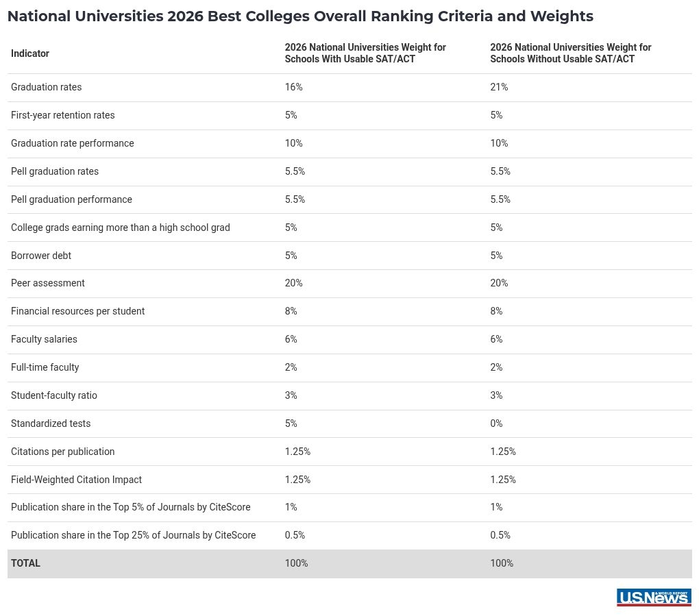
Task: Click the U.S. News logo
Action: [x=653, y=597]
